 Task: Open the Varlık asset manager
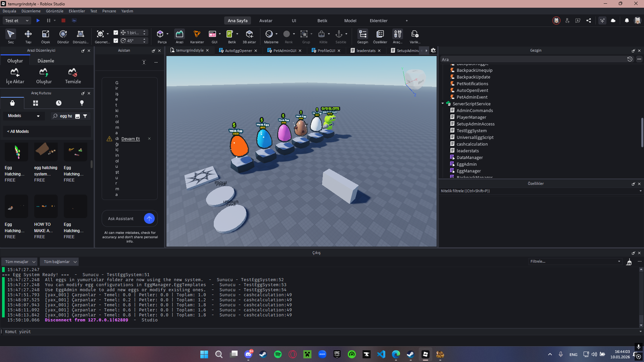tap(415, 36)
